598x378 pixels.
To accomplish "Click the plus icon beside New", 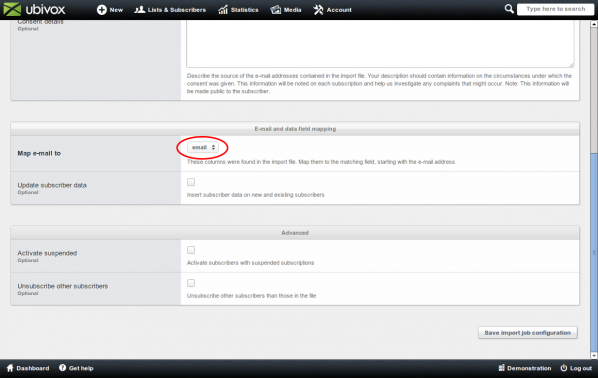I will coord(101,10).
